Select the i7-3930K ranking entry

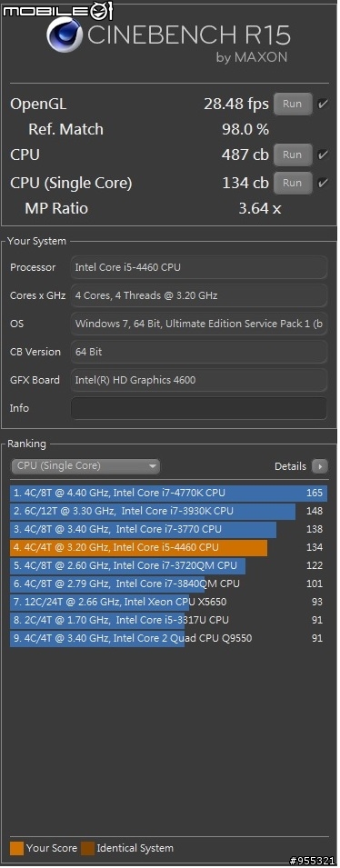pyautogui.click(x=168, y=511)
